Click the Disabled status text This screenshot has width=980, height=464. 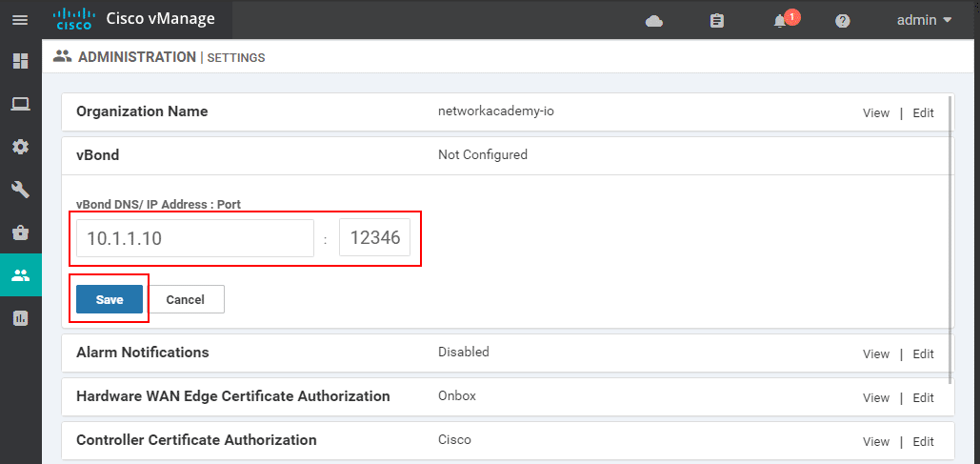point(463,352)
